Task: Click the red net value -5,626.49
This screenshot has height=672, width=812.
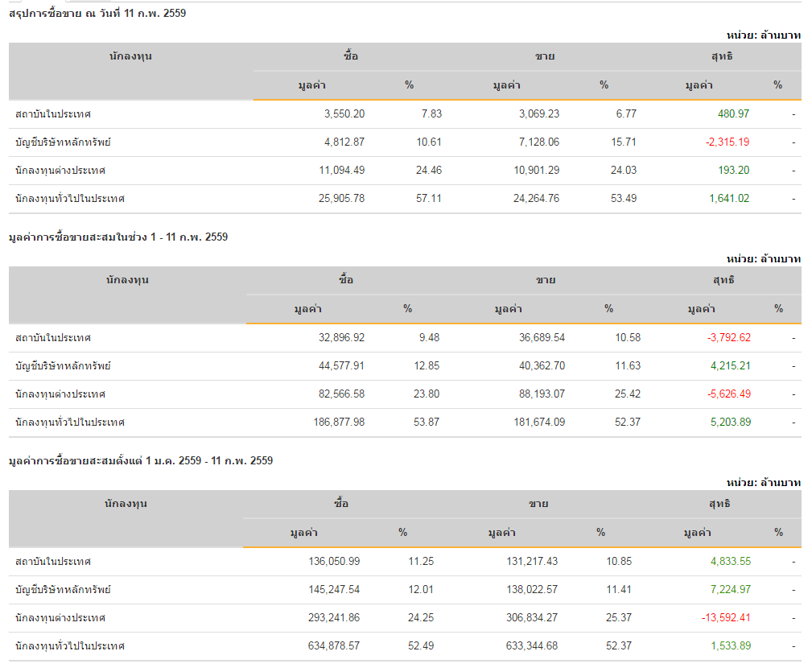Action: click(x=728, y=394)
